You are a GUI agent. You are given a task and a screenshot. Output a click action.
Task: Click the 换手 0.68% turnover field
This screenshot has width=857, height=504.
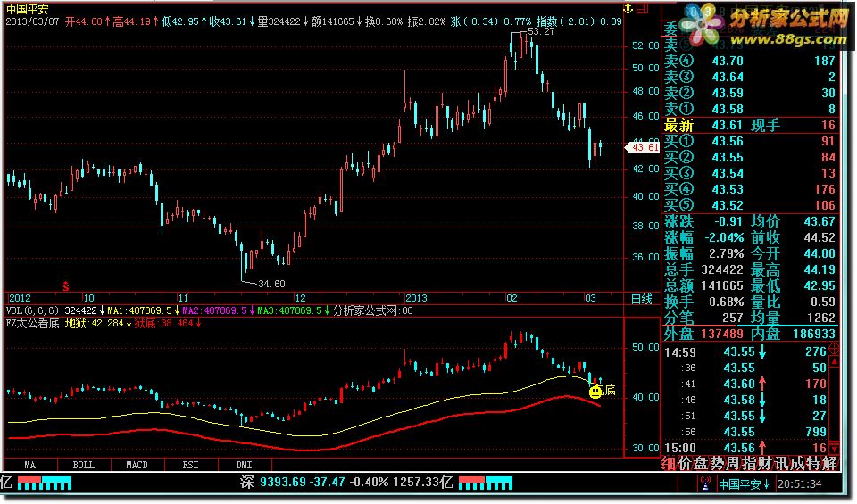pyautogui.click(x=704, y=302)
